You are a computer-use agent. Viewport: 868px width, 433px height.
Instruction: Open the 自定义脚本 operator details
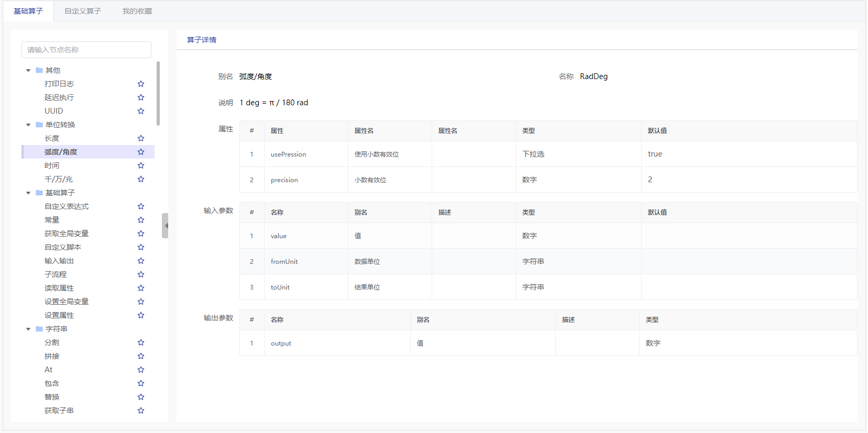pyautogui.click(x=63, y=247)
